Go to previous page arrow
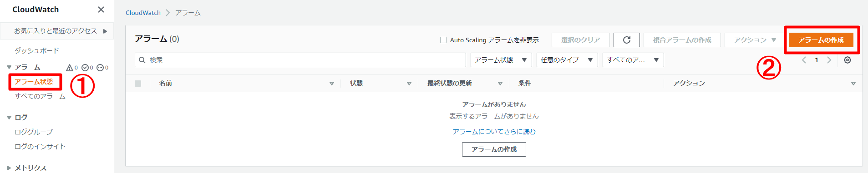Image resolution: width=868 pixels, height=173 pixels. point(804,60)
